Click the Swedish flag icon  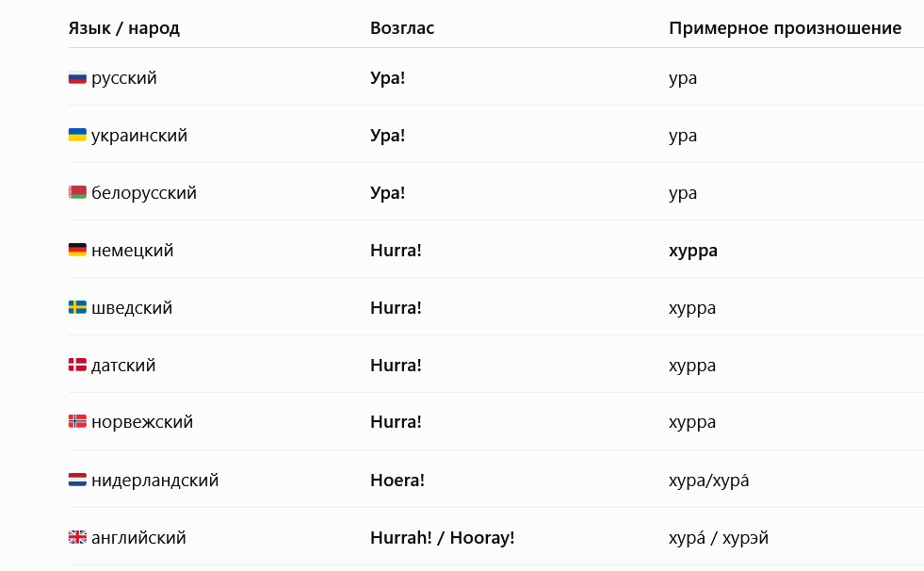pos(77,307)
